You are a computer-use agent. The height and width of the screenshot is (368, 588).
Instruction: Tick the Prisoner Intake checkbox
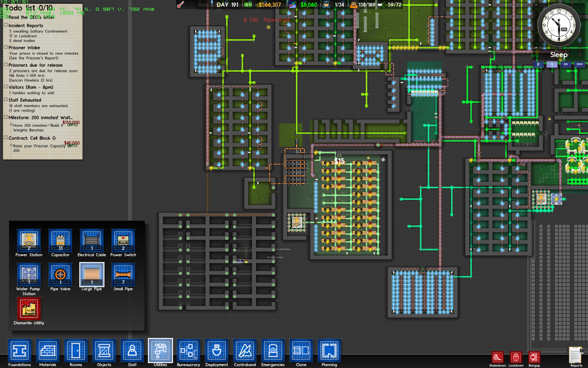tap(6, 47)
